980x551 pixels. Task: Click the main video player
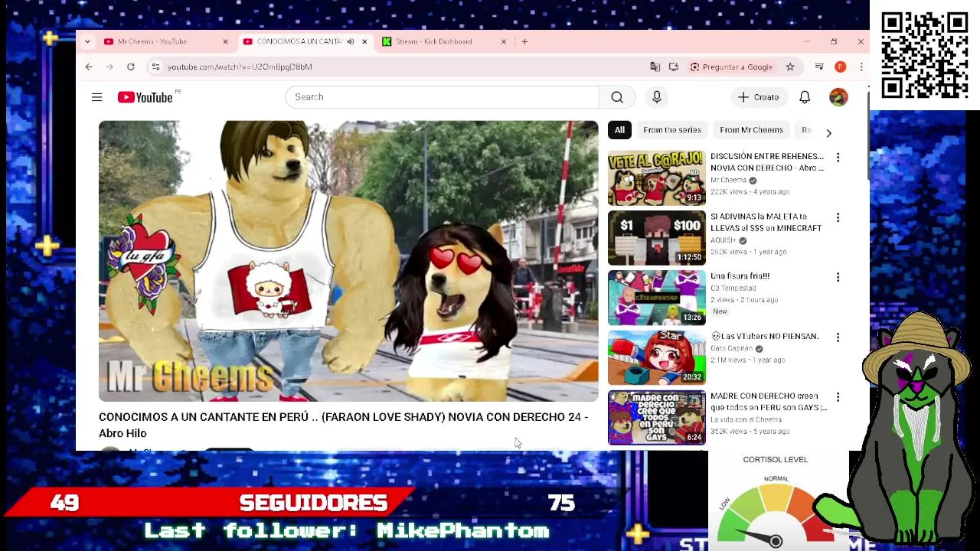tap(348, 261)
